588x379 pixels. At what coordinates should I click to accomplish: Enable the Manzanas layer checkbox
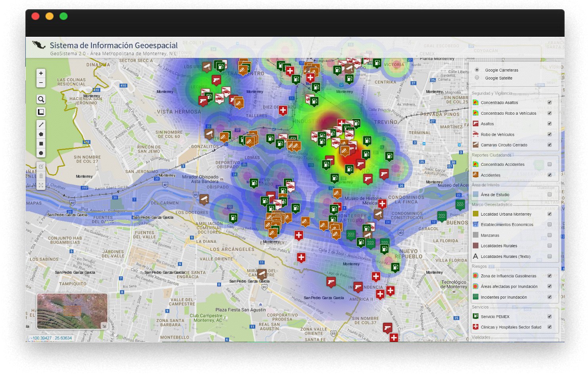point(550,235)
